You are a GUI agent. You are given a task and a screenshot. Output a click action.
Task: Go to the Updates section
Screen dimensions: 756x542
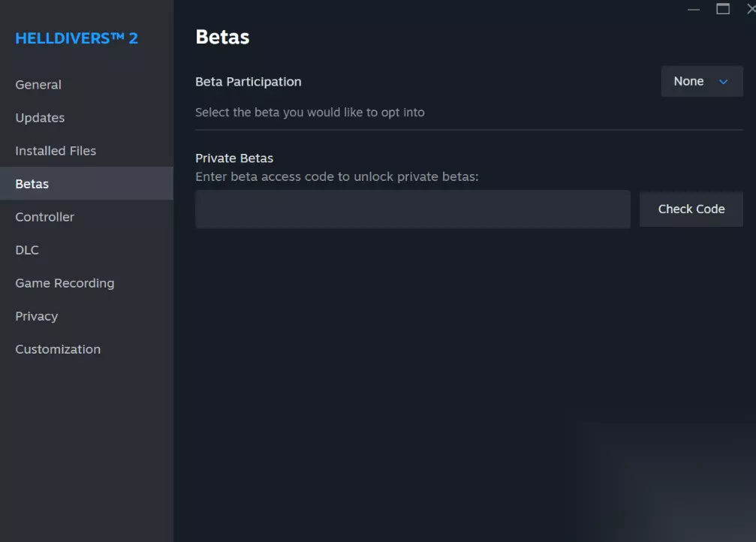[x=86, y=118]
